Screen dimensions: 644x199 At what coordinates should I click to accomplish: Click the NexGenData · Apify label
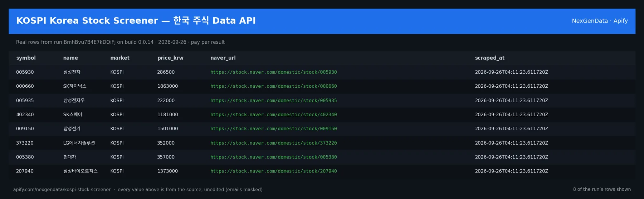[600, 21]
